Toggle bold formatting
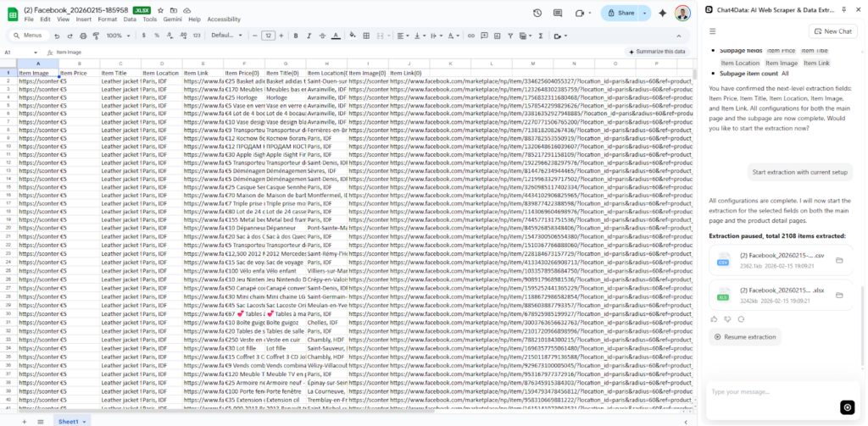This screenshot has height=426, width=868. (296, 36)
